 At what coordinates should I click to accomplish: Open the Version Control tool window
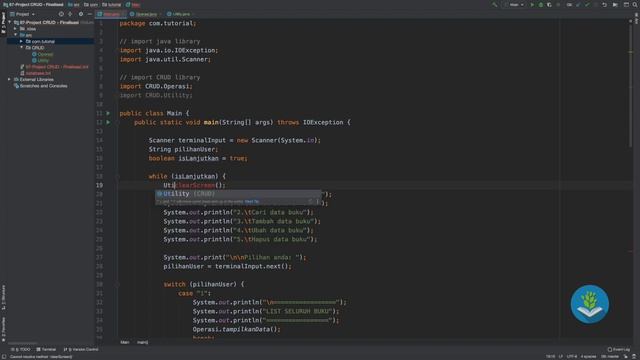coord(81,349)
